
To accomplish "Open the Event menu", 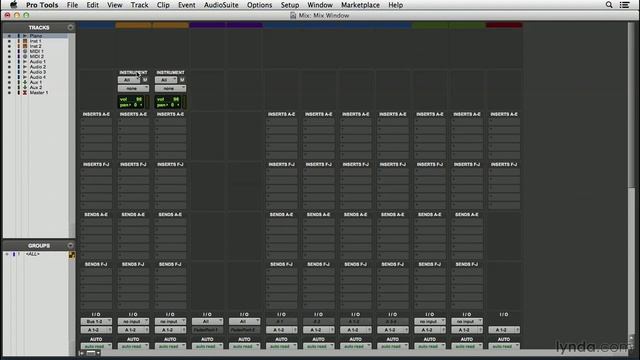I will [x=187, y=5].
